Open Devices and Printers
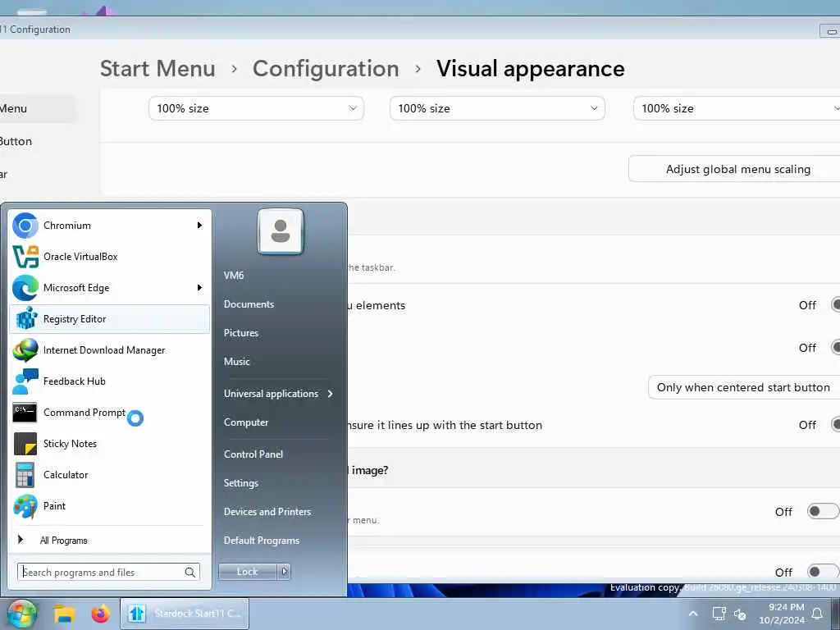Viewport: 840px width, 630px height. (267, 512)
